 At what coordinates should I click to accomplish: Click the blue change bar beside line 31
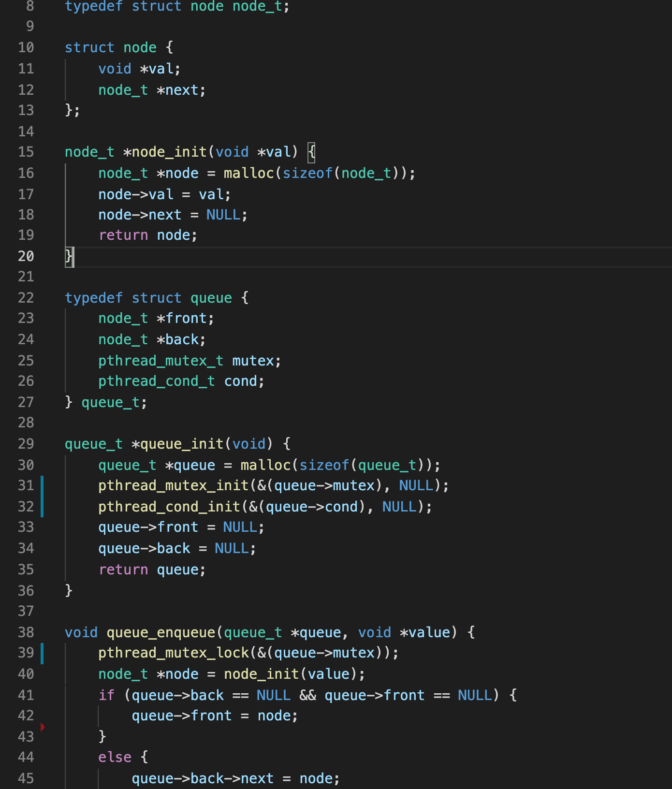tap(42, 486)
